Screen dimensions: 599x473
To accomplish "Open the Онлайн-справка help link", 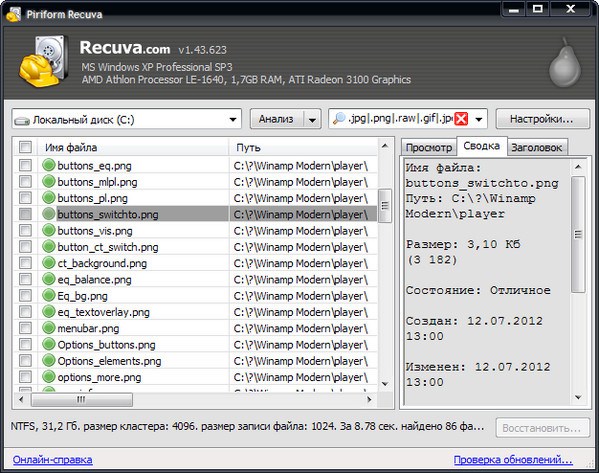I will pos(52,459).
